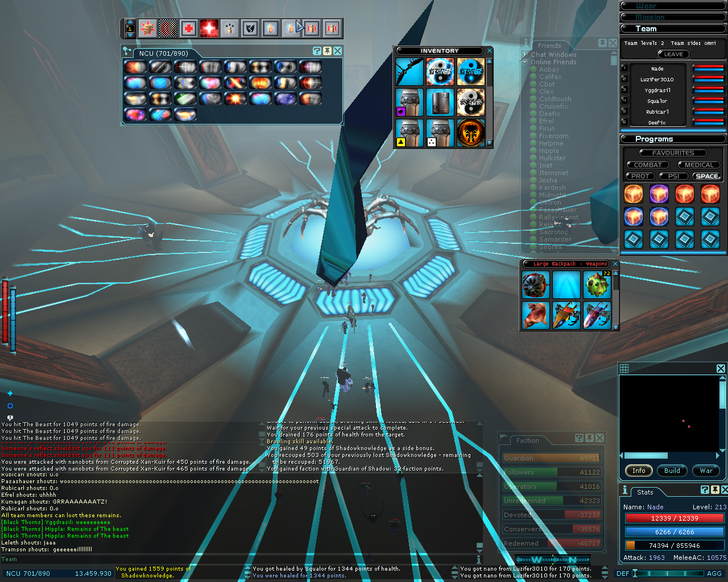Page up the shortcut bar
728x582 pixels.
coord(130,22)
